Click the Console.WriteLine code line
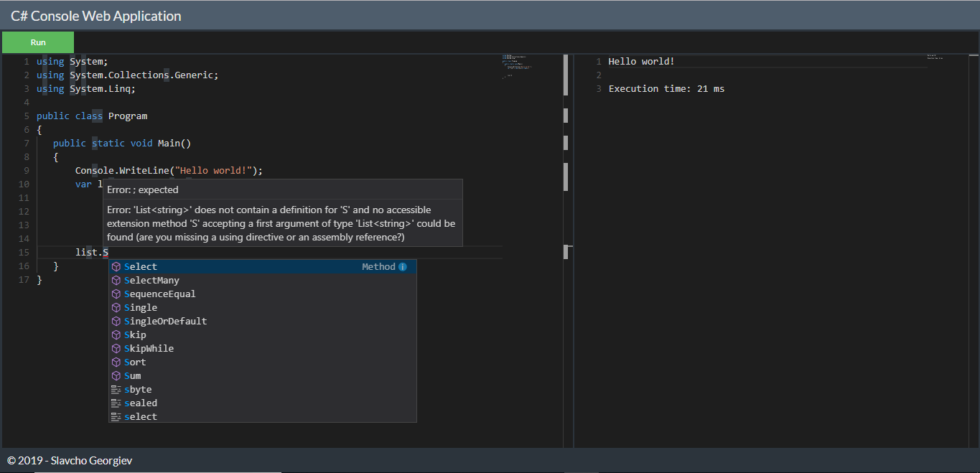980x473 pixels. (x=169, y=171)
